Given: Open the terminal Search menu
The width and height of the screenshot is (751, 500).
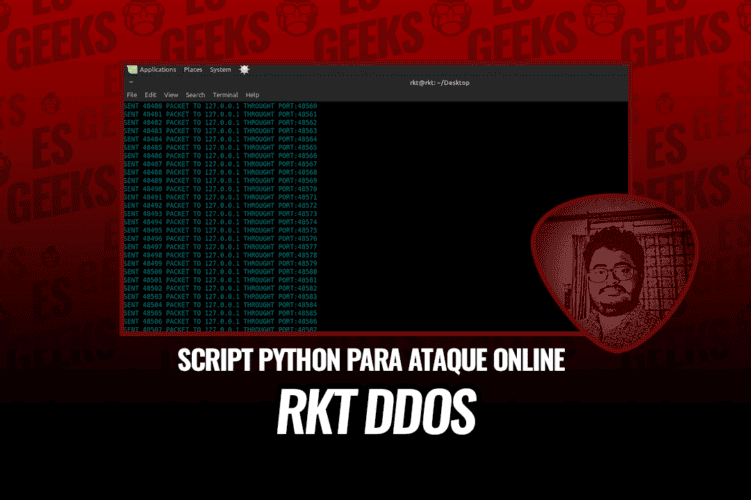Looking at the screenshot, I should [x=195, y=95].
